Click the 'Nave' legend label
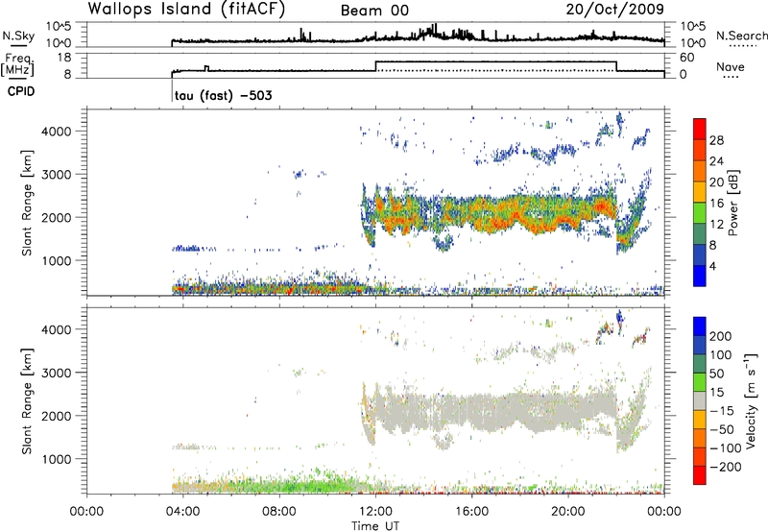The width and height of the screenshot is (768, 532). (730, 66)
